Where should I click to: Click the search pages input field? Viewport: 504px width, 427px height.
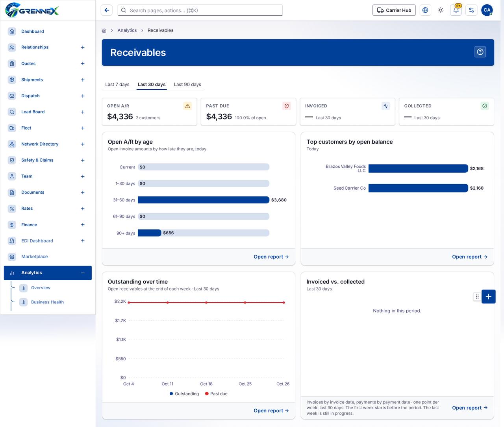pos(200,10)
